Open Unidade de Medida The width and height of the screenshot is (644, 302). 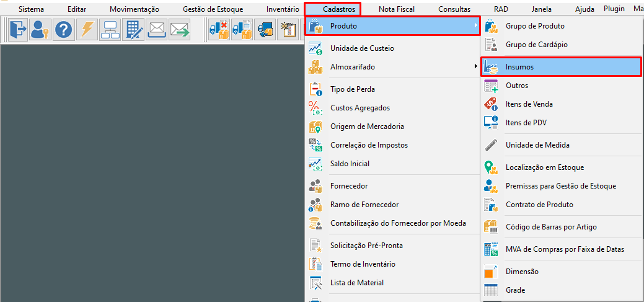click(561, 144)
